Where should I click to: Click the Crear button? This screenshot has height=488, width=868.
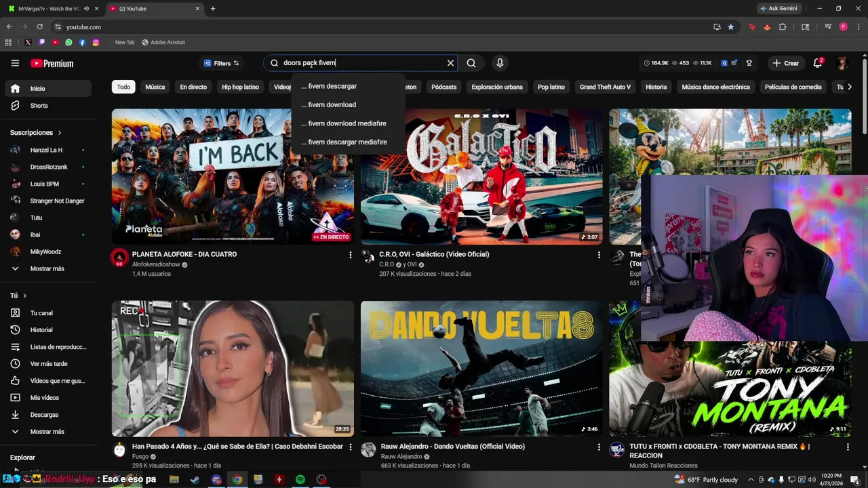point(786,63)
